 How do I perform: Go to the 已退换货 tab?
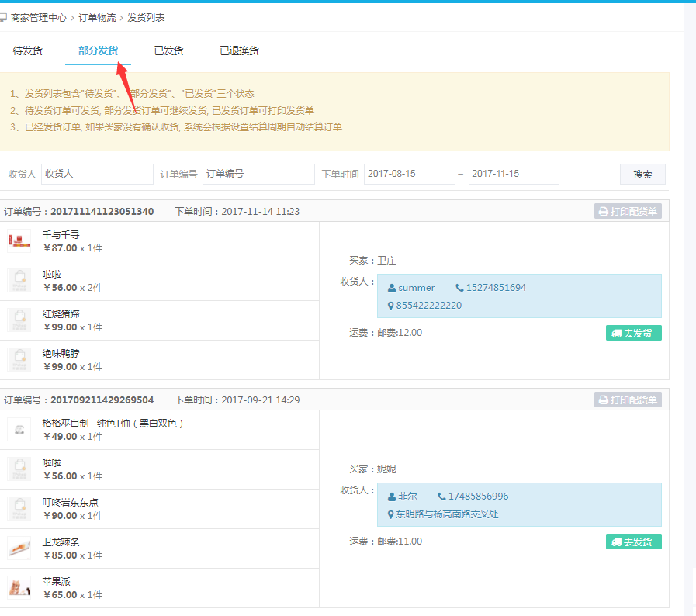point(239,51)
